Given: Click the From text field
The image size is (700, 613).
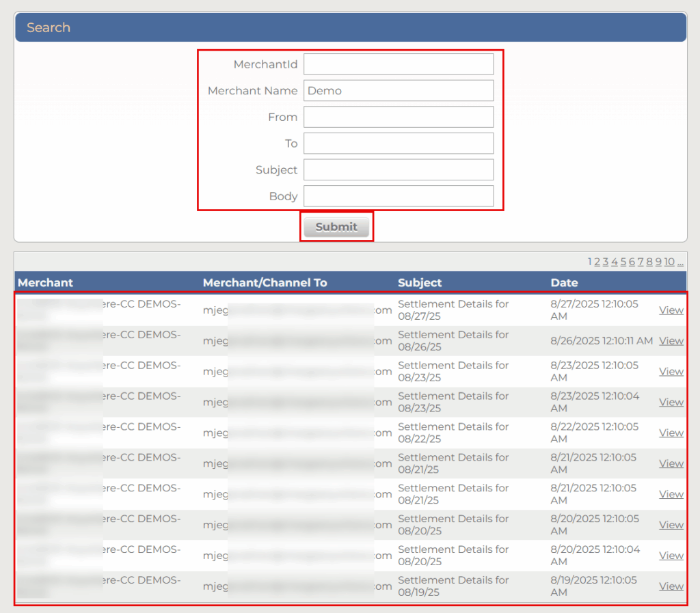Looking at the screenshot, I should point(399,117).
